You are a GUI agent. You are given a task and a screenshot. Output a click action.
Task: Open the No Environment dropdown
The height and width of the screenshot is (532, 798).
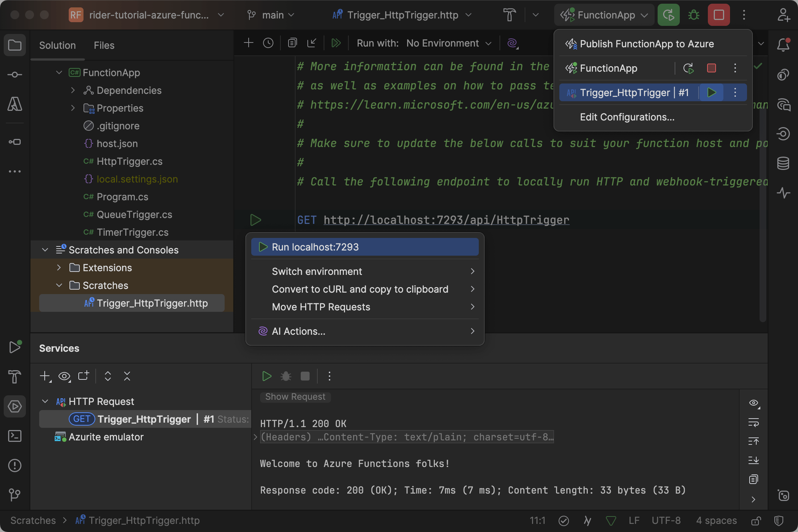(x=448, y=43)
